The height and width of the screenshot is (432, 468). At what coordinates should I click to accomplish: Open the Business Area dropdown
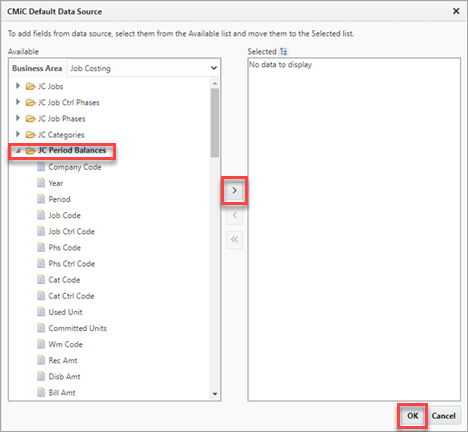coord(144,68)
